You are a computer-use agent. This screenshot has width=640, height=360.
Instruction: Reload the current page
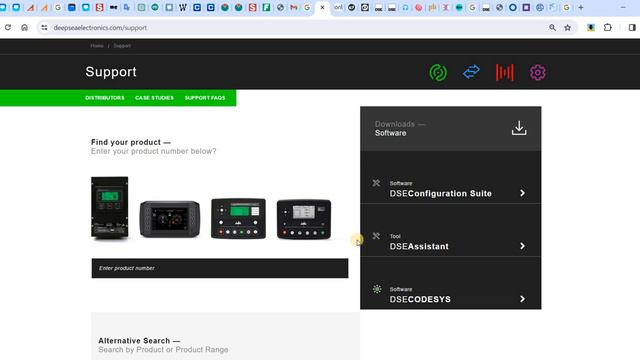click(8, 27)
